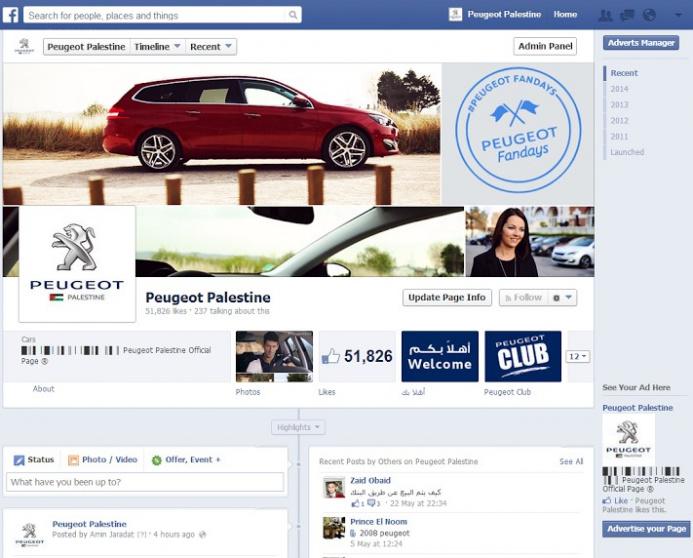This screenshot has height=558, width=693.
Task: Expand the Recent dropdown in page header
Action: pos(211,47)
